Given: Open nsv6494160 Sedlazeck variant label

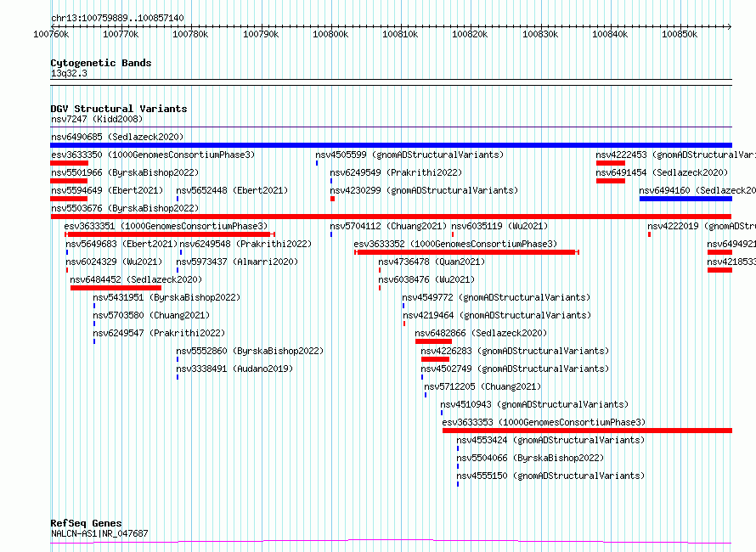Looking at the screenshot, I should (x=697, y=190).
